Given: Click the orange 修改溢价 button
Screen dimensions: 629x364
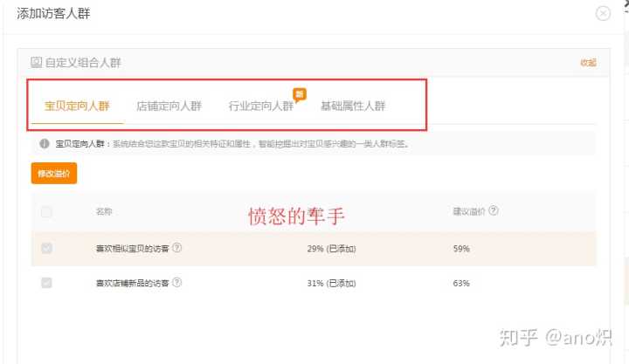Looking at the screenshot, I should 54,173.
